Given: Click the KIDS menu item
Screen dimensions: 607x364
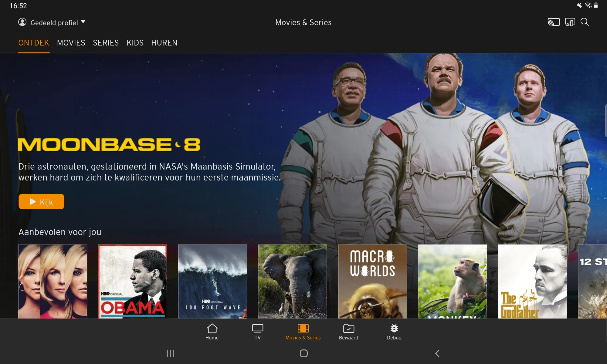Looking at the screenshot, I should pyautogui.click(x=135, y=42).
